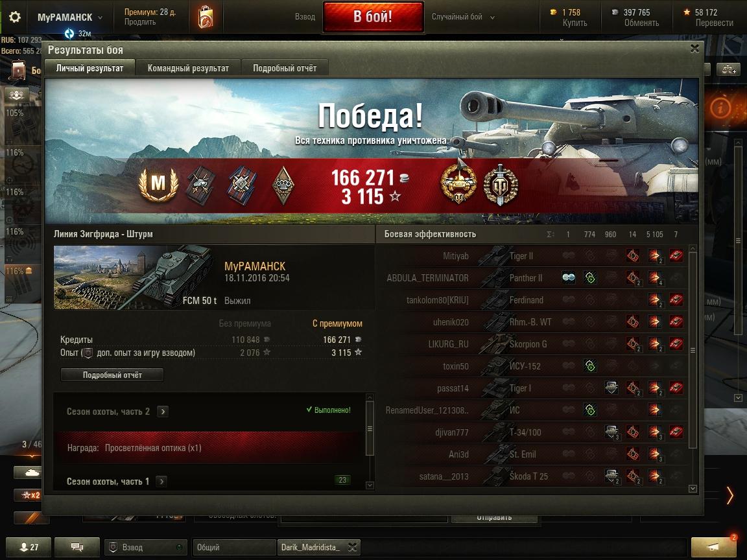Click the red 'В бой!' button
Image resolution: width=747 pixels, height=560 pixels.
coord(373,17)
